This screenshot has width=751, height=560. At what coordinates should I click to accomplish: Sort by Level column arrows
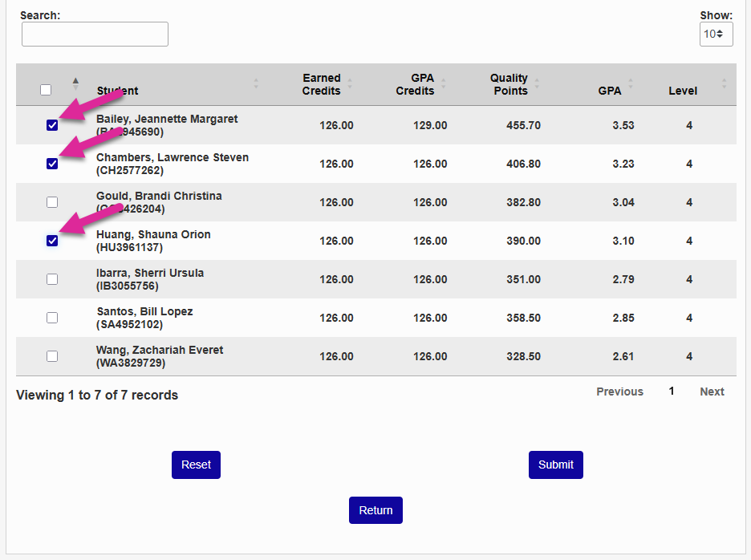[724, 83]
